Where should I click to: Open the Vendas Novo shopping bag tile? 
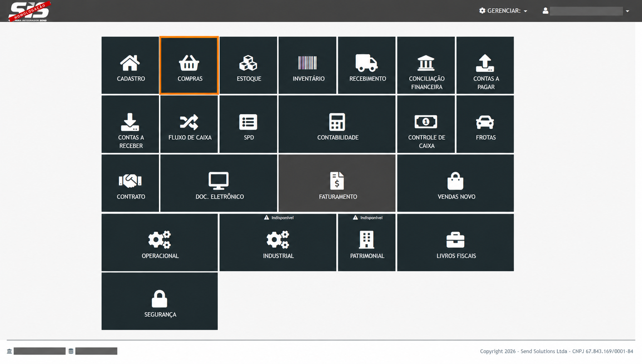click(x=455, y=183)
